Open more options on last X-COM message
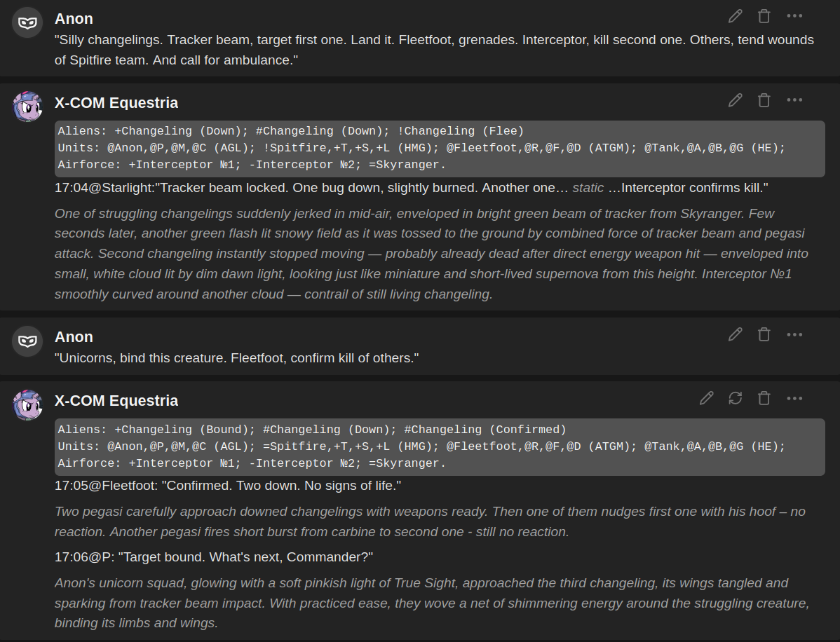The height and width of the screenshot is (642, 840). pyautogui.click(x=794, y=398)
